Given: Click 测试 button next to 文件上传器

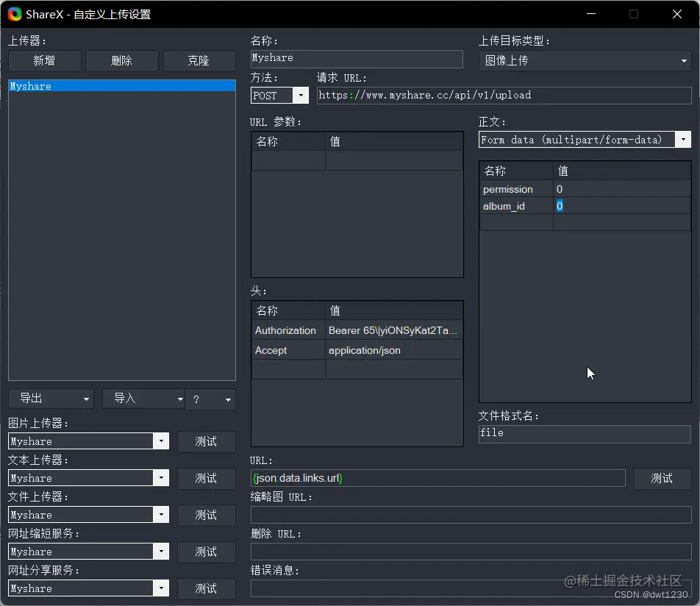Looking at the screenshot, I should click(x=206, y=515).
